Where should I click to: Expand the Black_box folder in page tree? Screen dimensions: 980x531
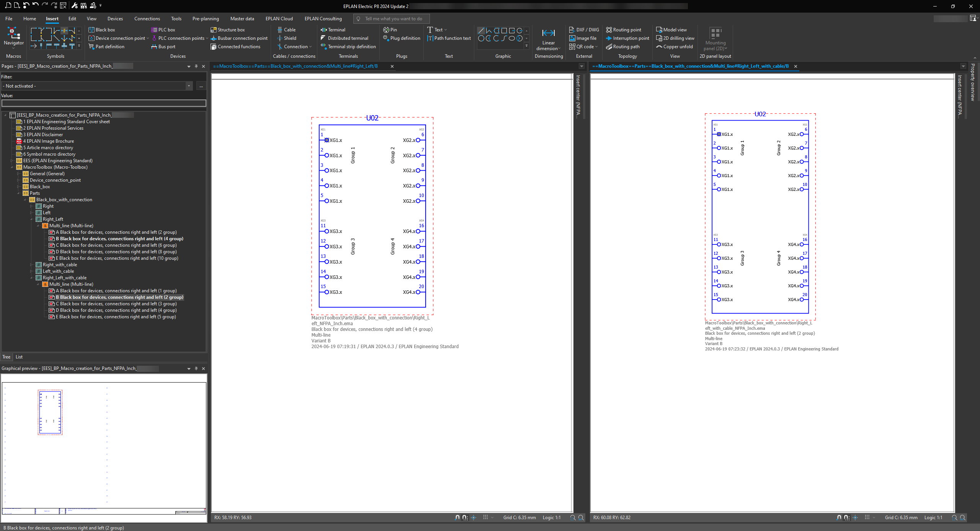point(18,187)
